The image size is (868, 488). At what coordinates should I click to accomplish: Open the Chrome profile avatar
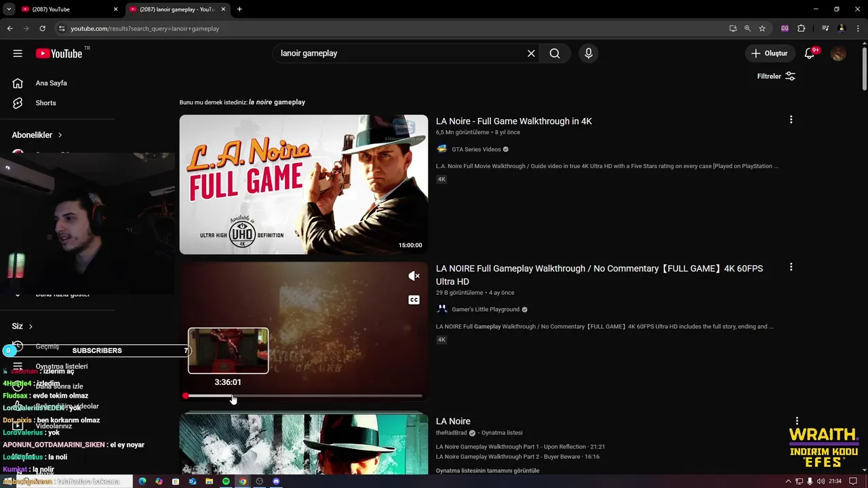coord(842,28)
